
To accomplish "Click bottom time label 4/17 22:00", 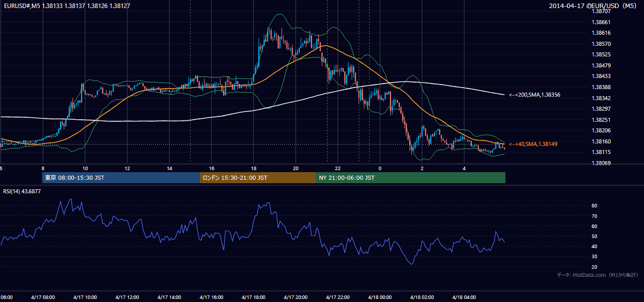I will (338, 297).
